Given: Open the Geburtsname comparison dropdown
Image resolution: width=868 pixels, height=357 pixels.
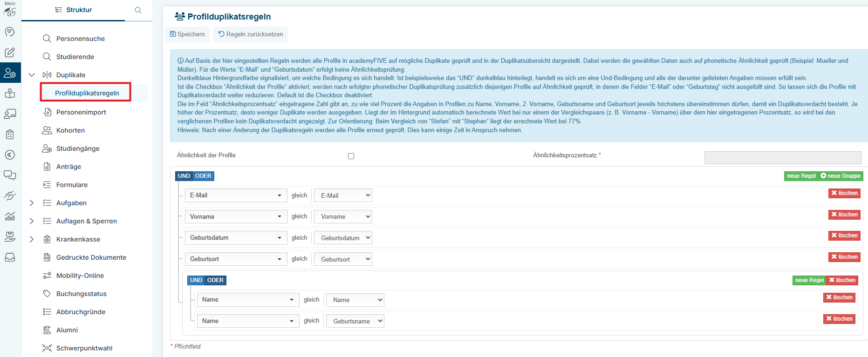Looking at the screenshot, I should point(355,321).
